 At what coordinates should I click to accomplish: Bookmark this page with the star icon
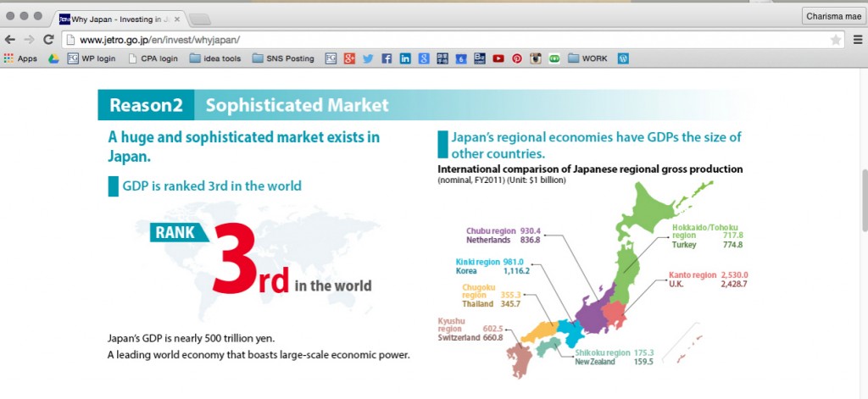point(835,40)
